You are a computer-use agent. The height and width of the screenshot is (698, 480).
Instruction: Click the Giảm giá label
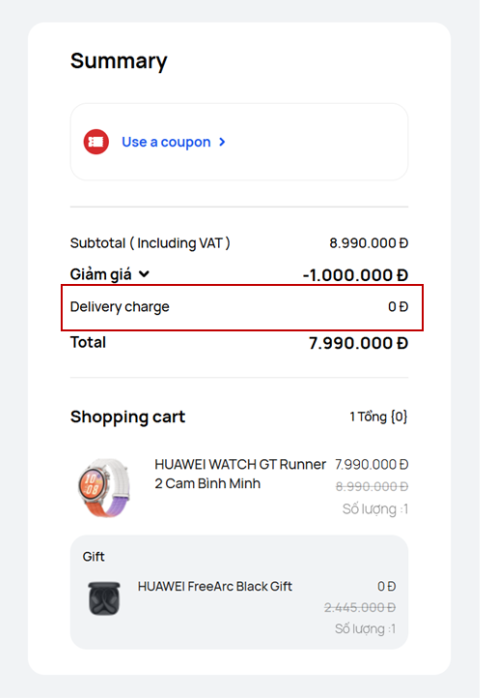click(101, 274)
